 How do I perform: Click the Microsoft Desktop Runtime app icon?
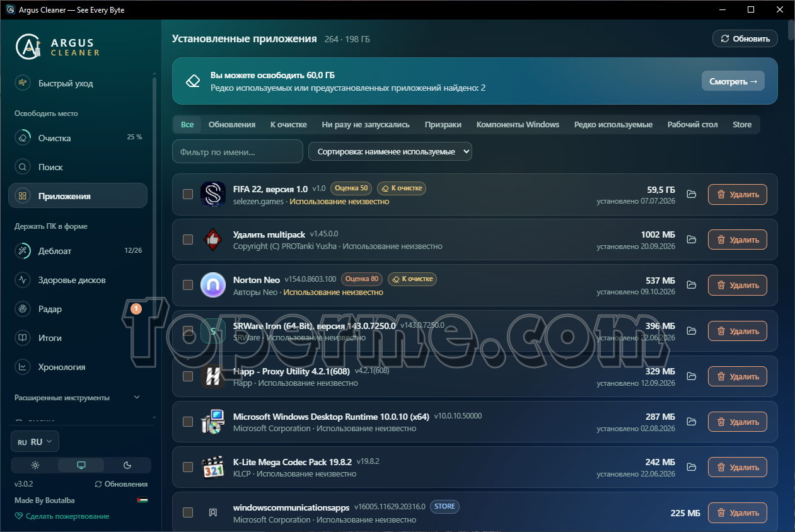[213, 422]
